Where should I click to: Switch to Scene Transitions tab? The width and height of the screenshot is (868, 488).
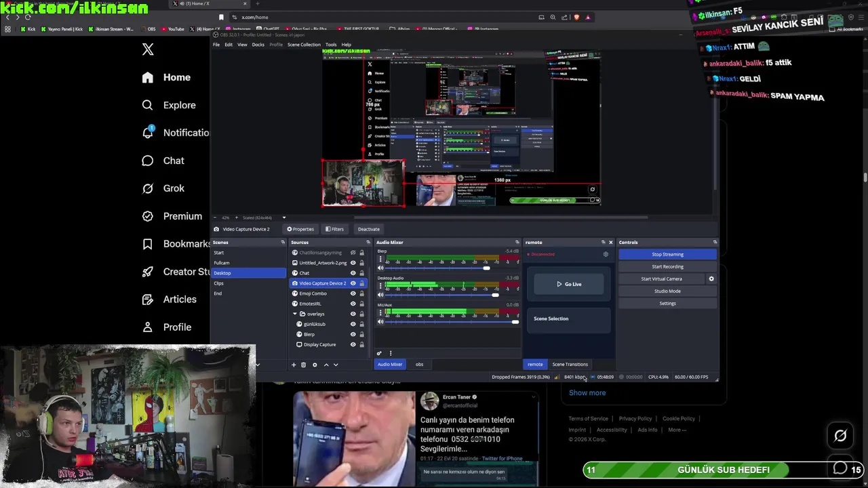click(570, 365)
